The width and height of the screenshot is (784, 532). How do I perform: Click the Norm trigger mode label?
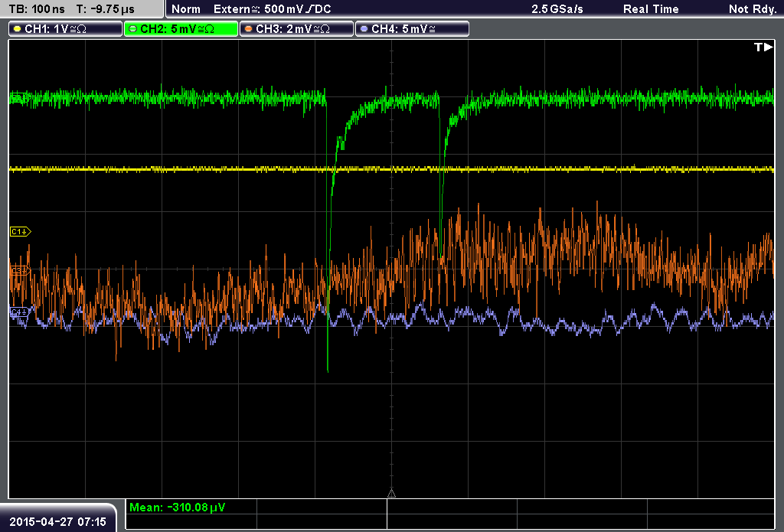pyautogui.click(x=186, y=9)
